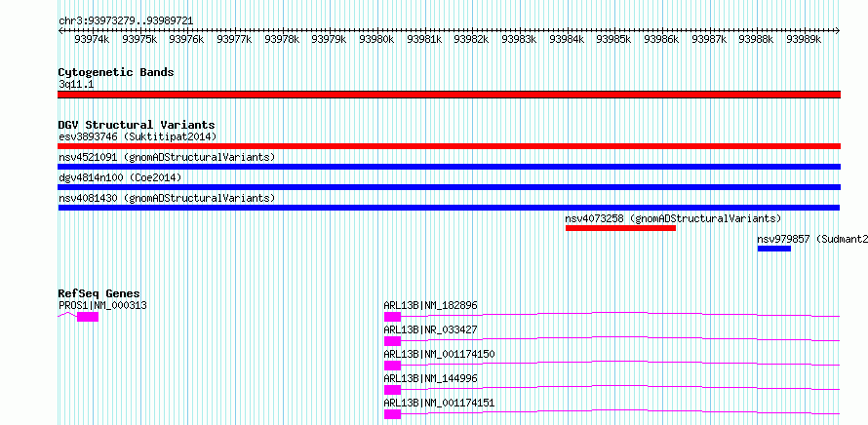Select the ARL13B NM_001174151 exon block

392,414
